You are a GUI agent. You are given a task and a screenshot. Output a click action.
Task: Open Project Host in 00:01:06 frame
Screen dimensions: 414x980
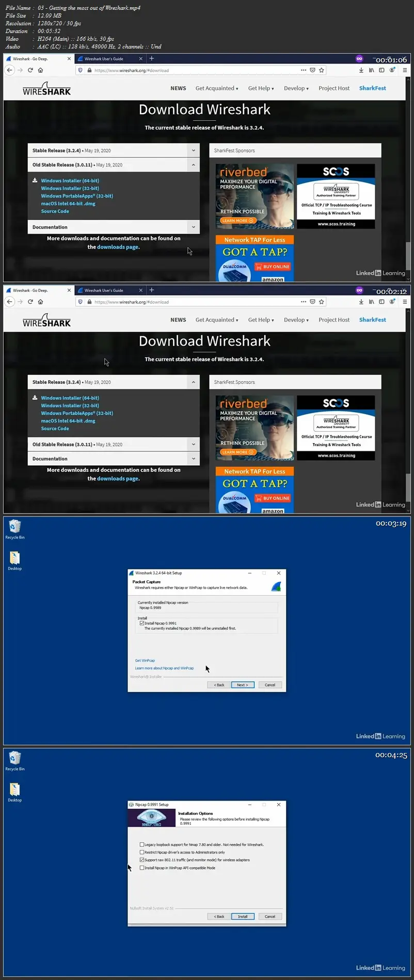click(x=334, y=88)
